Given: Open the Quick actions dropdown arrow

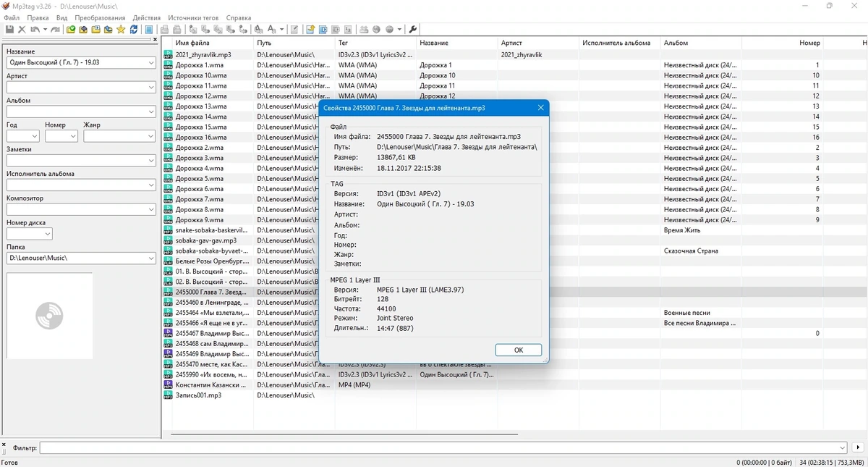Looking at the screenshot, I should 281,29.
